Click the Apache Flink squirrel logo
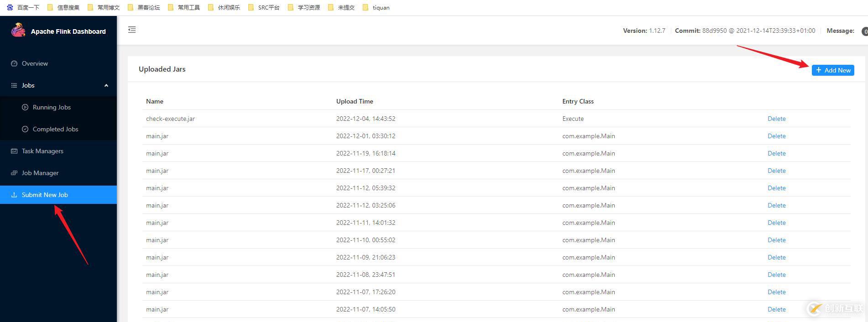This screenshot has height=322, width=868. click(18, 30)
